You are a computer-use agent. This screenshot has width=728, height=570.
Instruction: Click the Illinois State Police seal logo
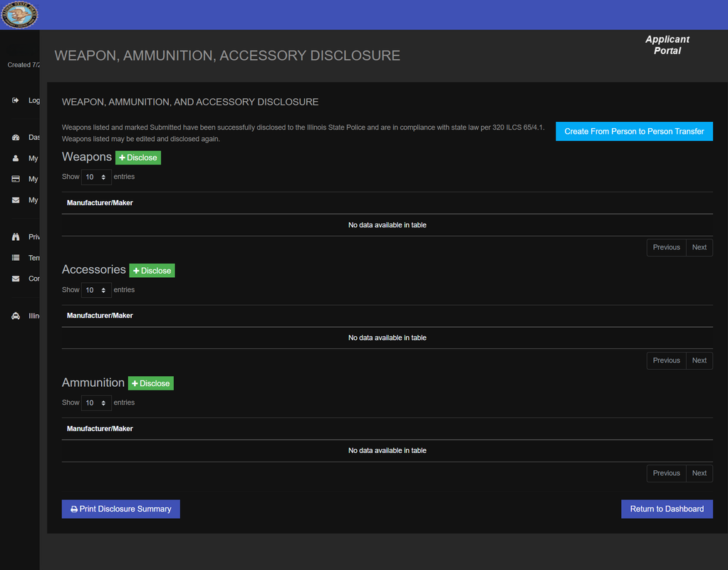[x=19, y=14]
